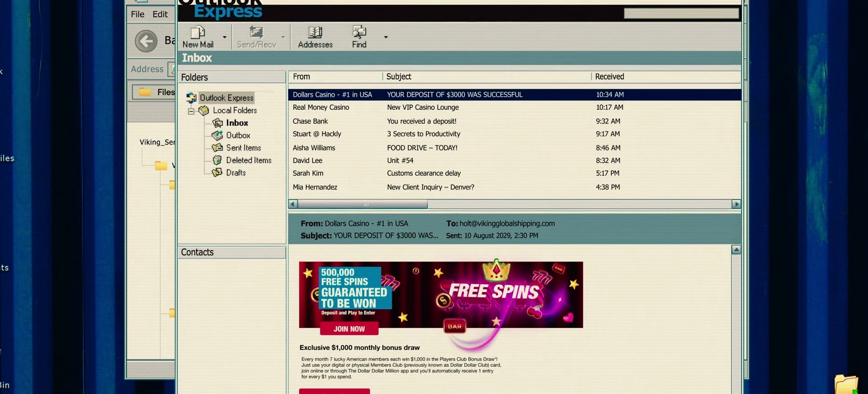The image size is (868, 394).
Task: Open the Addresses book icon
Action: (315, 33)
